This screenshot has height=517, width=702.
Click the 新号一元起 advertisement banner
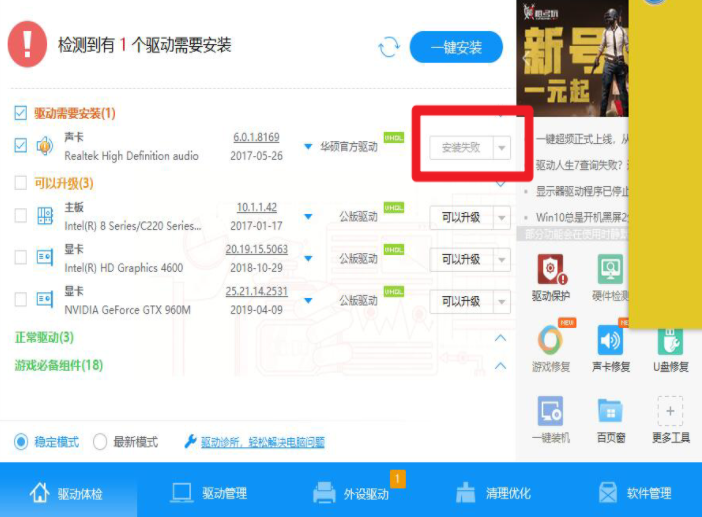(573, 58)
